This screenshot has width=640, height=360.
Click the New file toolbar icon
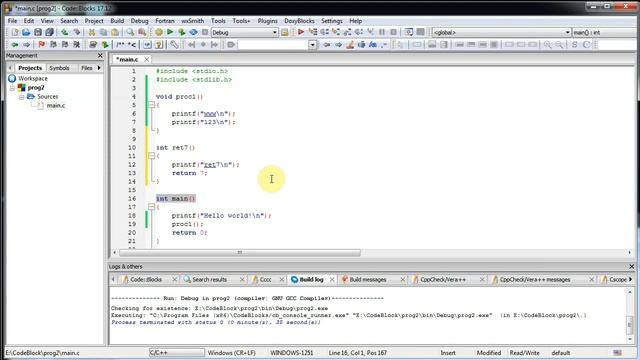coord(15,32)
